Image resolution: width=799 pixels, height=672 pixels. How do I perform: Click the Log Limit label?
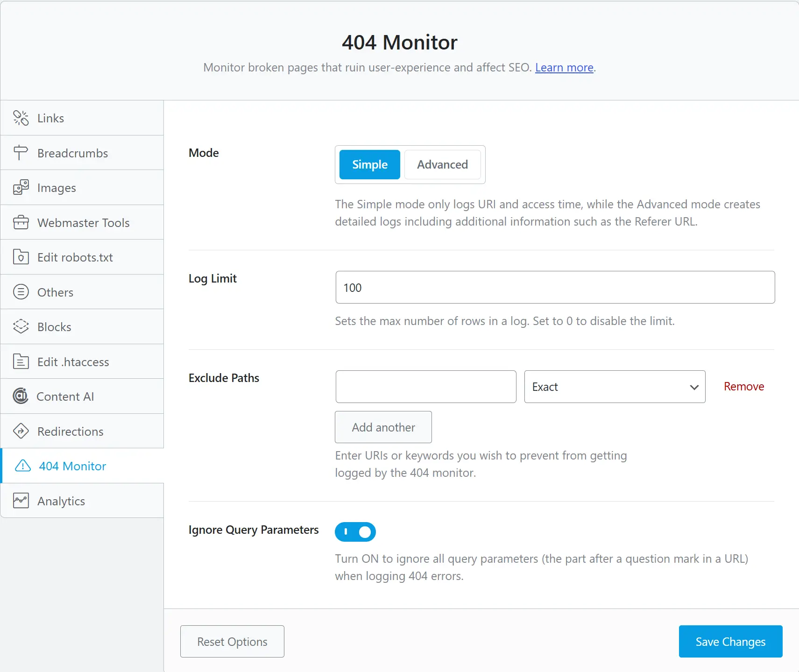[212, 279]
